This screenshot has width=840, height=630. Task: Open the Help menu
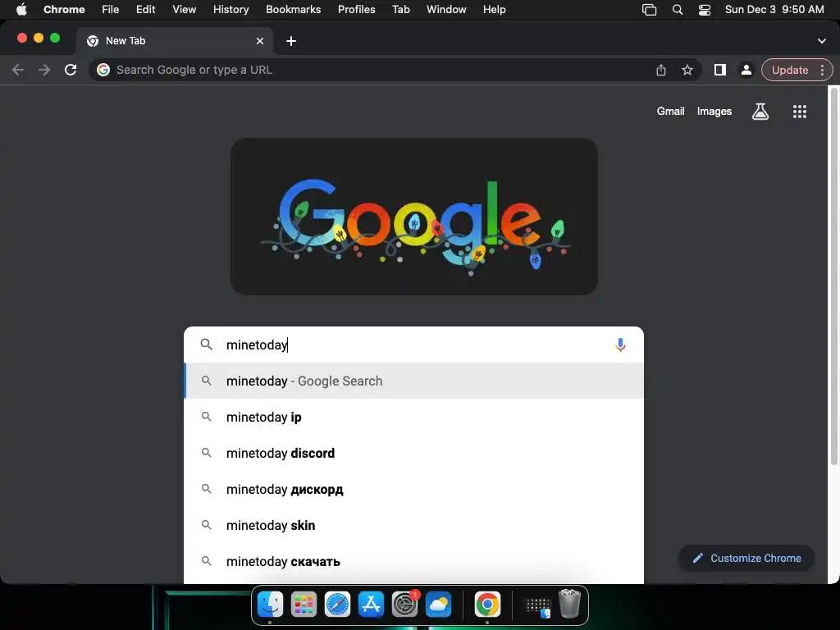pyautogui.click(x=494, y=10)
